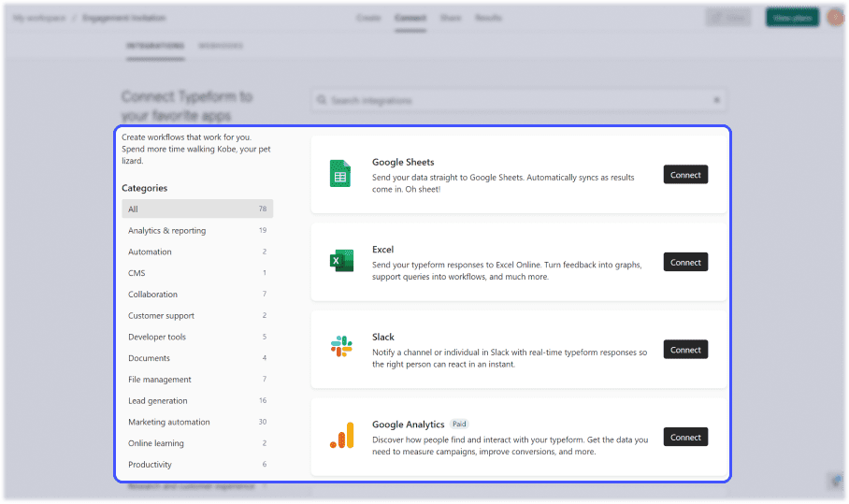Image resolution: width=849 pixels, height=504 pixels.
Task: Open the Webhooks sub-tab
Action: [x=221, y=46]
